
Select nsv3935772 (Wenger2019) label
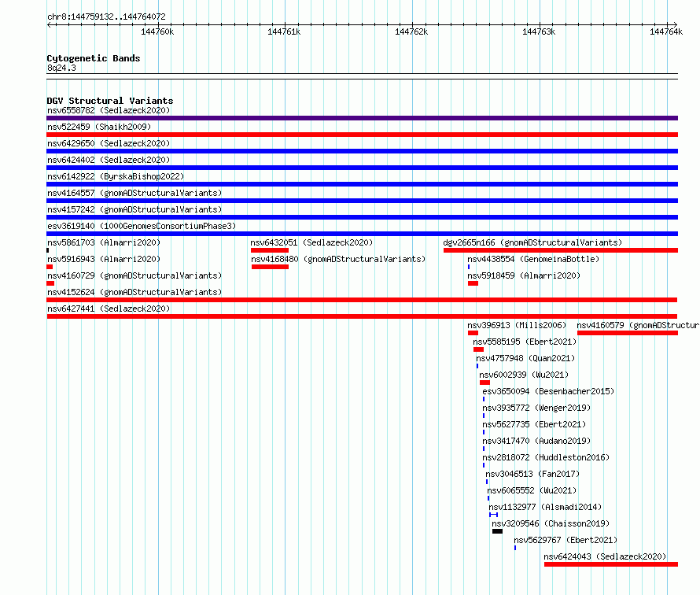point(536,408)
